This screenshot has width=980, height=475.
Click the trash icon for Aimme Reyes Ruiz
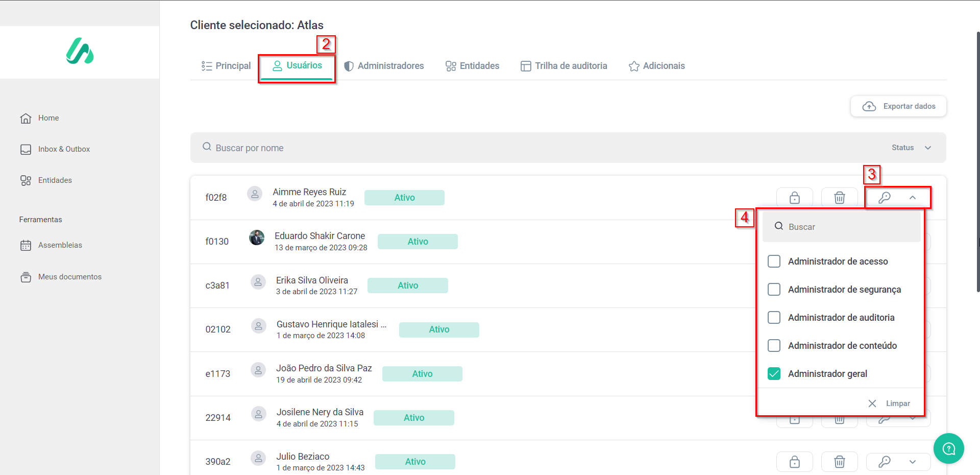[839, 198]
